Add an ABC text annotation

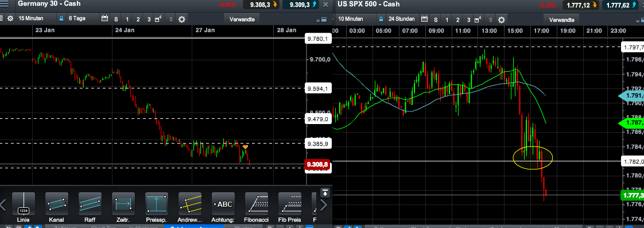click(x=223, y=204)
